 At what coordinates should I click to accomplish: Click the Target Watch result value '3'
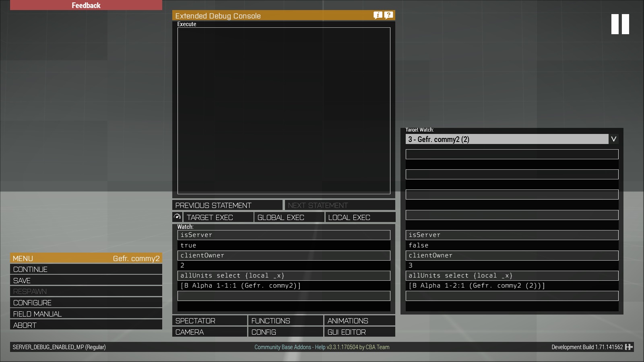pyautogui.click(x=512, y=265)
